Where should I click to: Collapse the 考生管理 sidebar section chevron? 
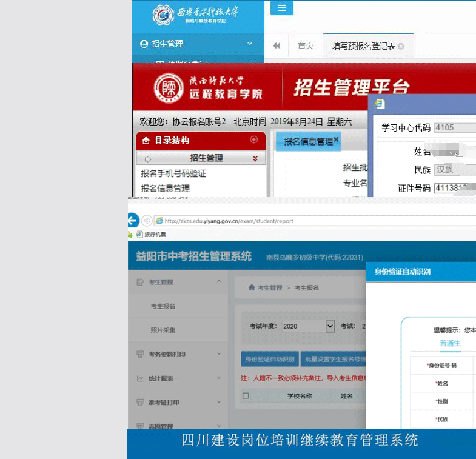click(219, 281)
